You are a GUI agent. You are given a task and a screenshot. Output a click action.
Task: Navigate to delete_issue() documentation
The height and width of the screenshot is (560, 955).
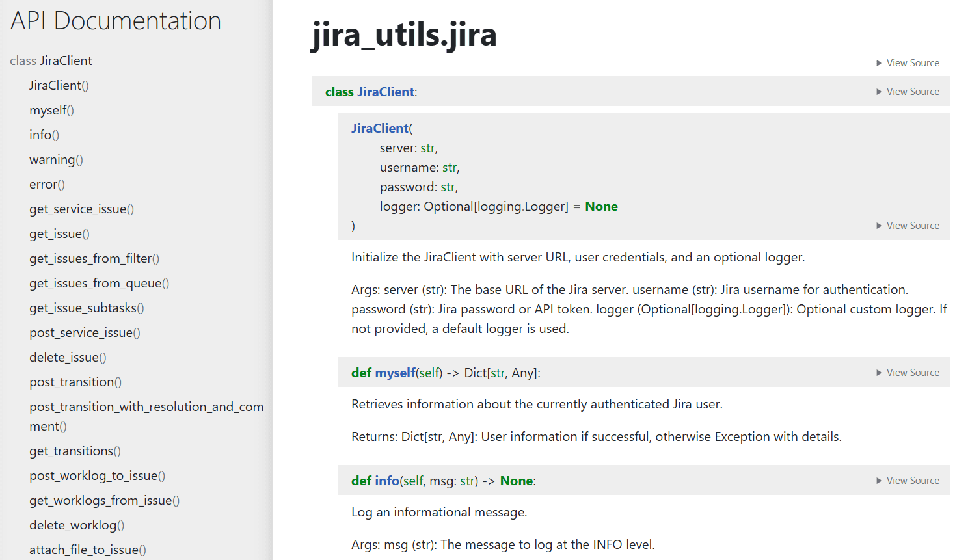click(x=67, y=357)
